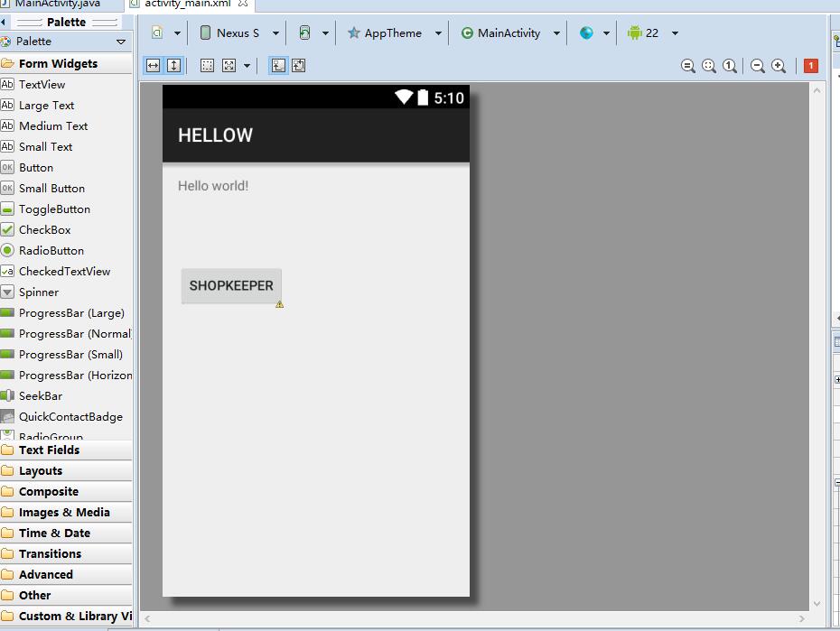Open the Advanced palette category
840x631 pixels.
66,575
